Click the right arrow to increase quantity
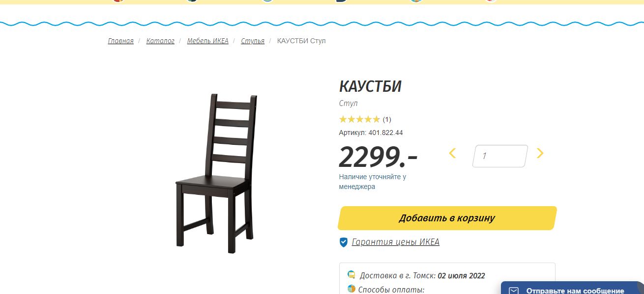 [x=540, y=153]
